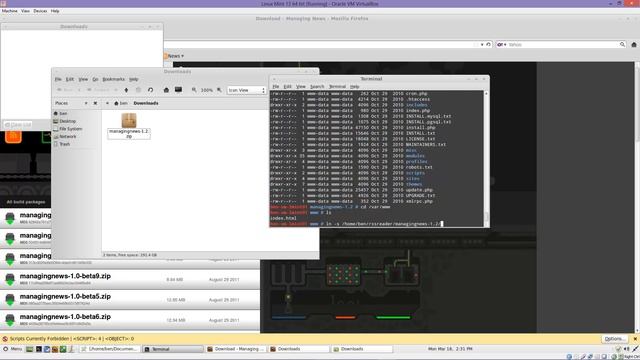
Task: Select Network in Places sidebar
Action: click(68, 137)
